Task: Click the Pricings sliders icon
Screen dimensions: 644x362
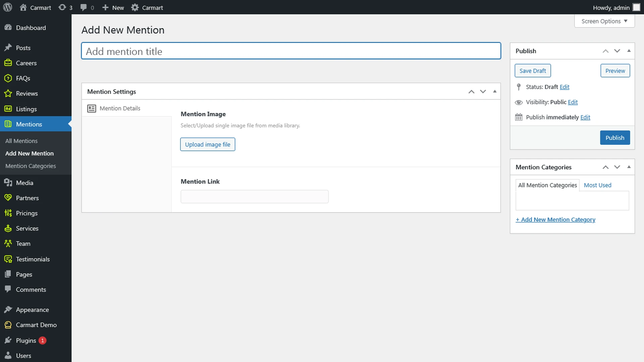Action: point(8,213)
